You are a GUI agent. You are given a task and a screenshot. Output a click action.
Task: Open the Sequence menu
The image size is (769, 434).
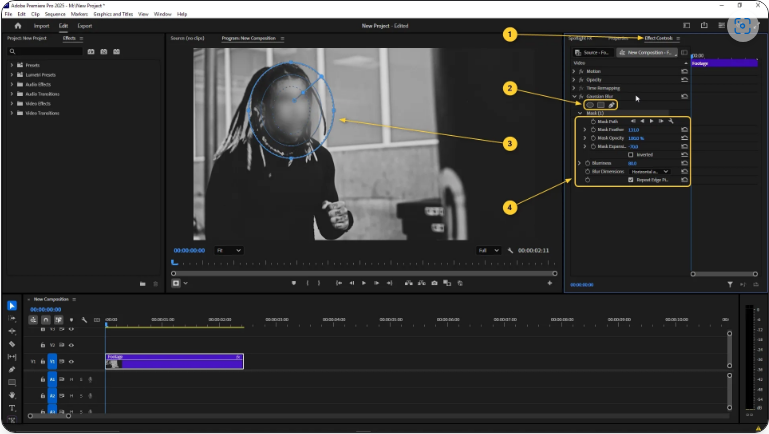(x=55, y=14)
